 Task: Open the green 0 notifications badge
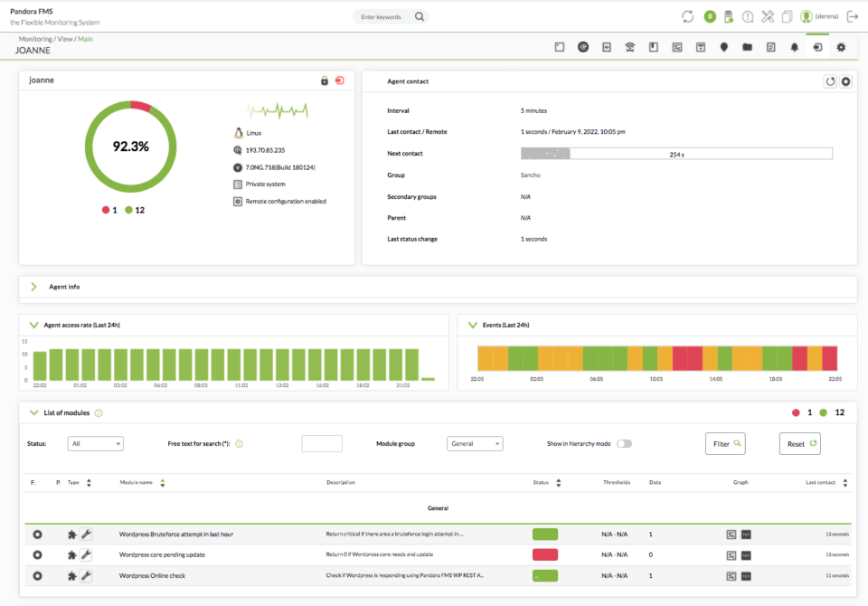(710, 16)
